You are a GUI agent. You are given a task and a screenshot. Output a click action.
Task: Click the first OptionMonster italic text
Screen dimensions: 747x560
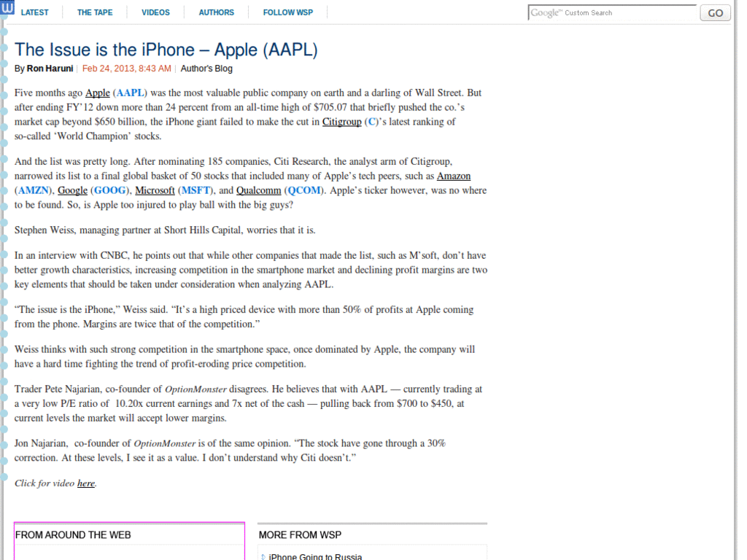click(x=196, y=389)
